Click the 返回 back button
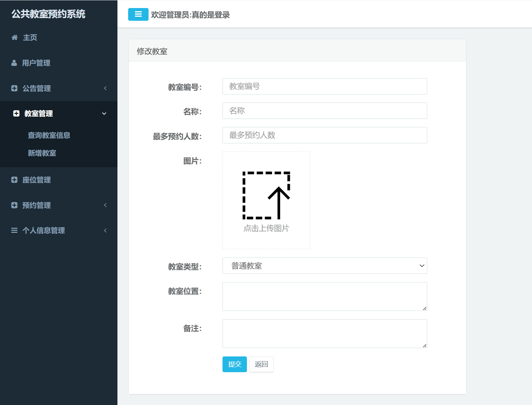The image size is (532, 405). coord(261,364)
